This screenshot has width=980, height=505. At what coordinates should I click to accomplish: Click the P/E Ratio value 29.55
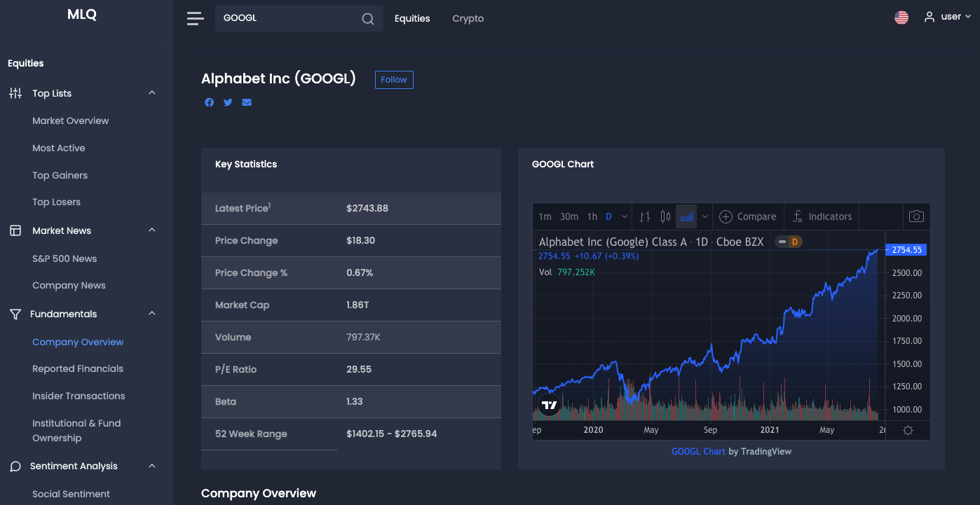pos(359,369)
